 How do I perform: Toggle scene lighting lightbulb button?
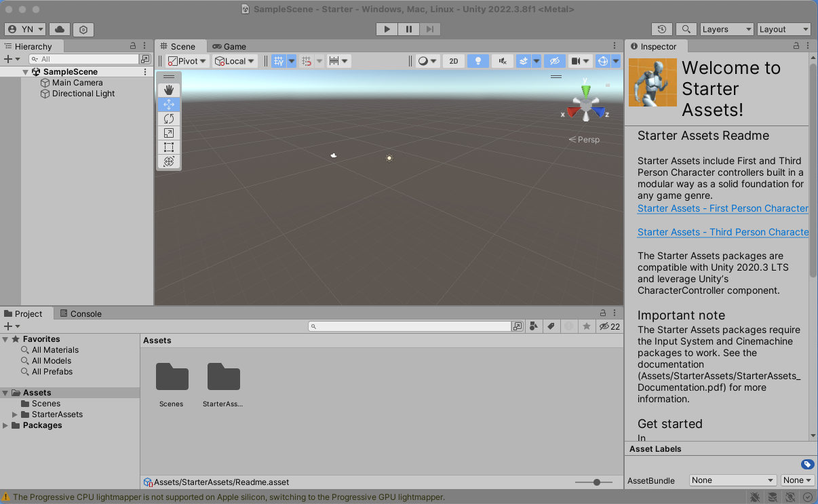pos(478,61)
